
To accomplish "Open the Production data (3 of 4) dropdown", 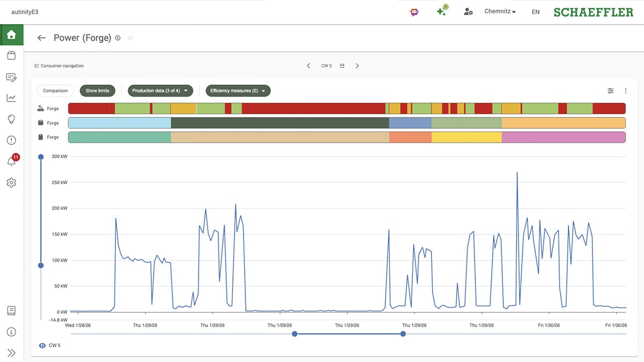I will click(160, 91).
